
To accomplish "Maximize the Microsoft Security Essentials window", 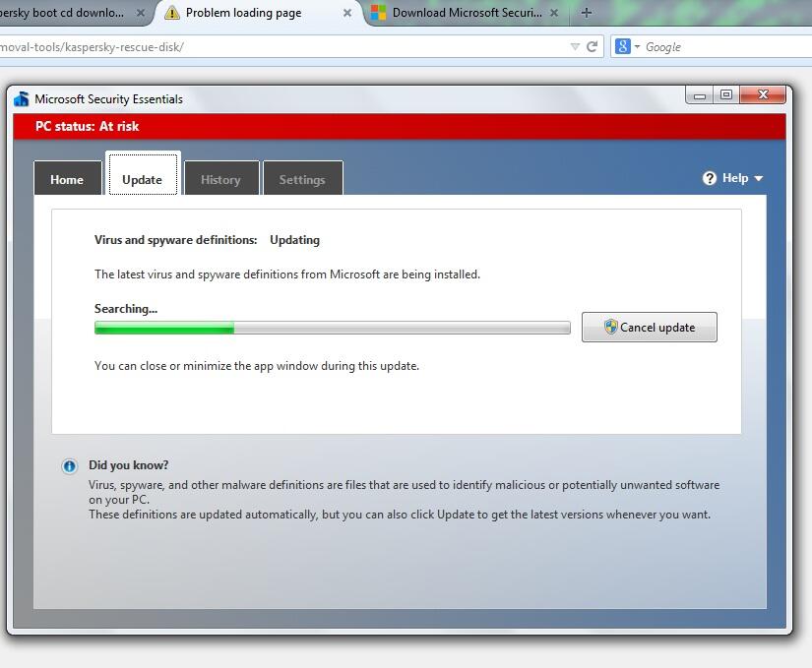I will pos(726,95).
